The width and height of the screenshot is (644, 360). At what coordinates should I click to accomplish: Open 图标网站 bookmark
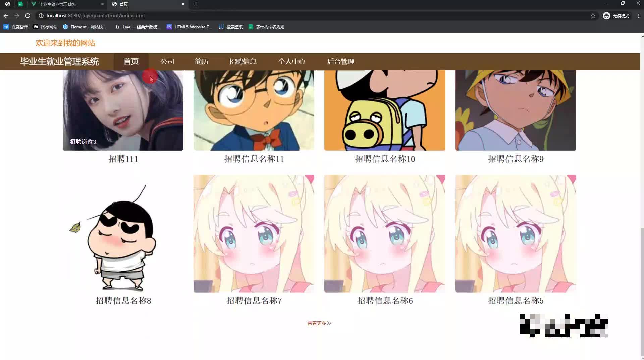pos(45,27)
